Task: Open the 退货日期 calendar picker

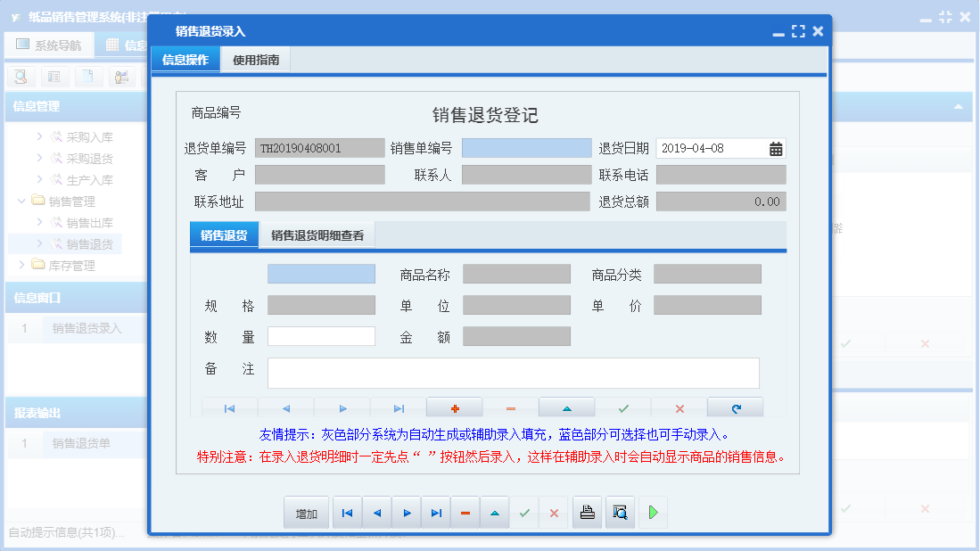Action: tap(777, 148)
